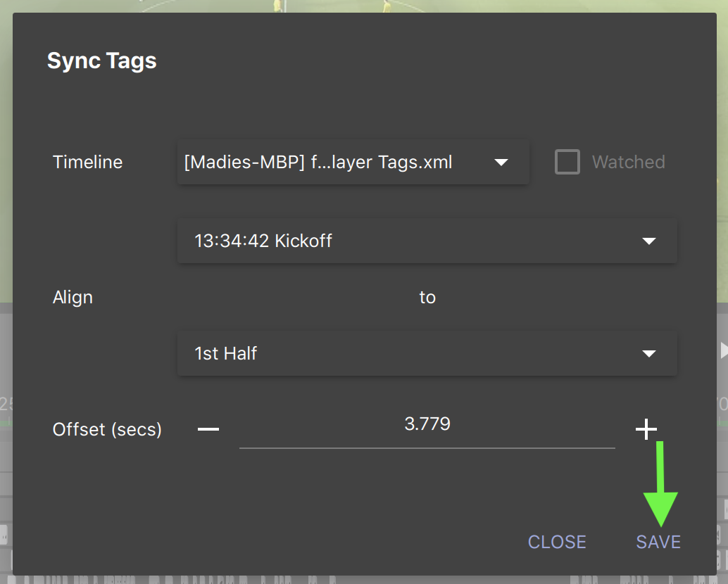The height and width of the screenshot is (584, 728).
Task: Click the offset value field 3.779
Action: click(427, 429)
